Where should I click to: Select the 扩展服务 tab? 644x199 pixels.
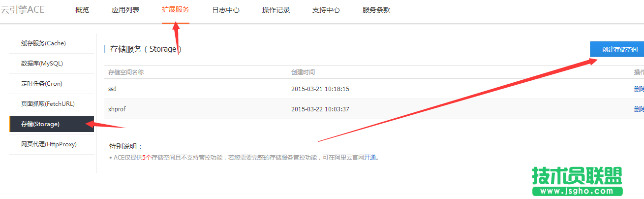pyautogui.click(x=176, y=10)
